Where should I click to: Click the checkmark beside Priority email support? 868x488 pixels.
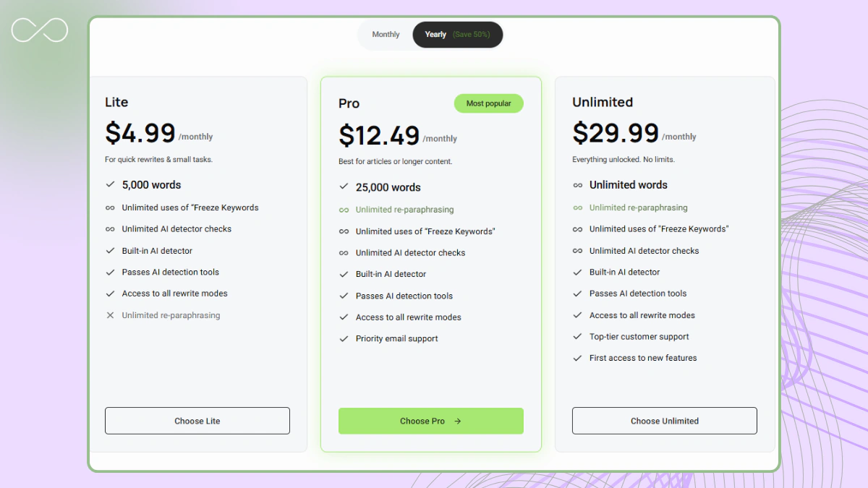pos(344,338)
